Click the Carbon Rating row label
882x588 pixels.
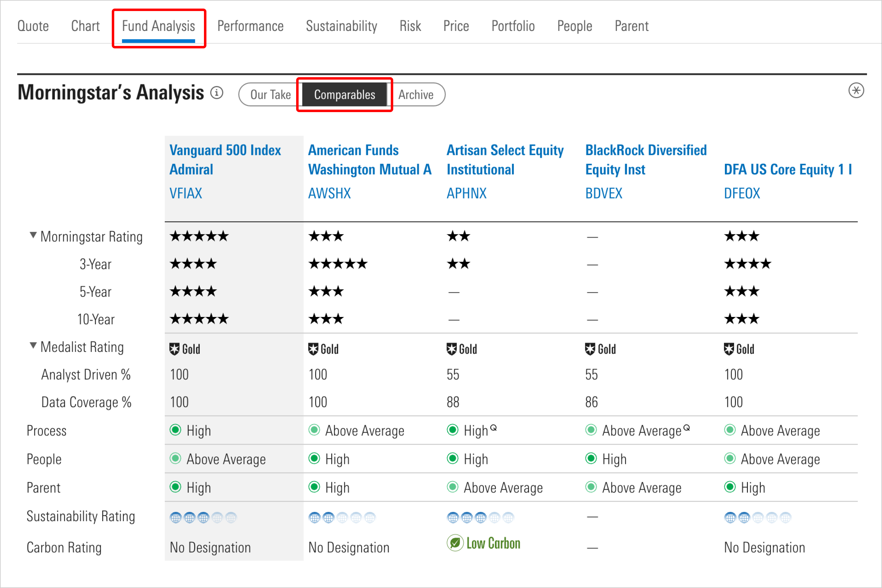[x=64, y=548]
